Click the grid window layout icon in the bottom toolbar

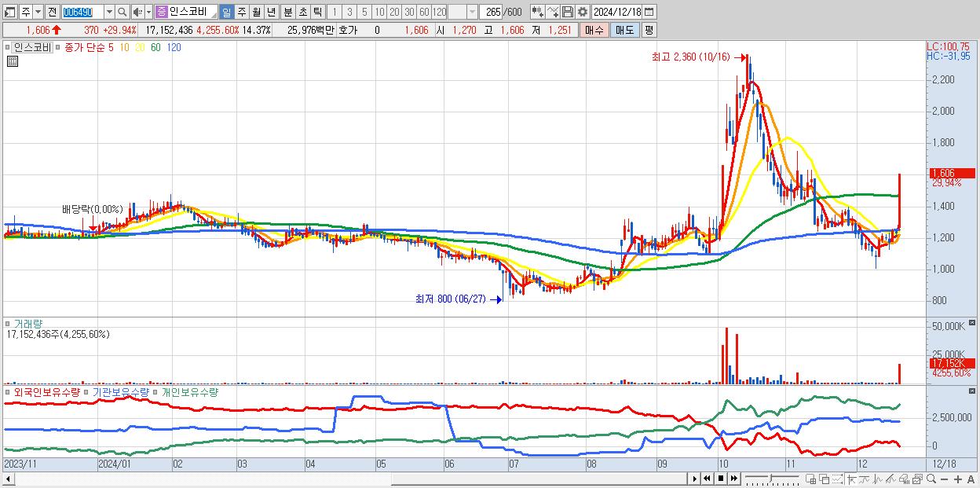pos(810,479)
